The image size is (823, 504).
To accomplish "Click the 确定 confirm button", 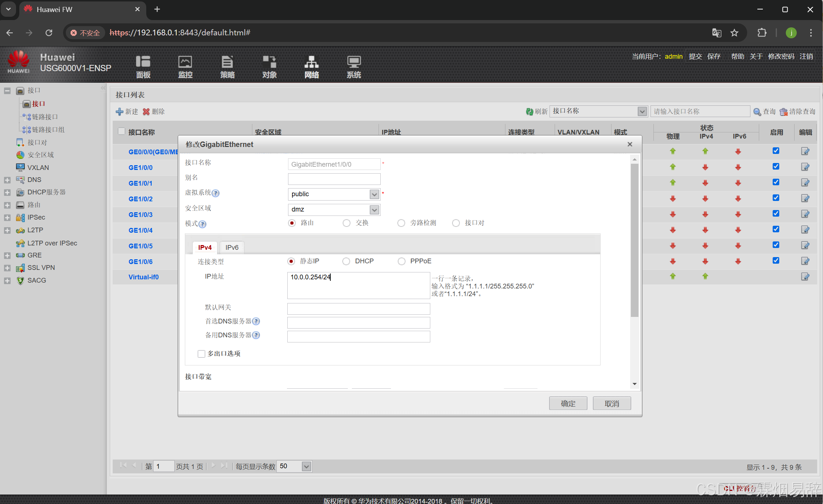I will point(568,403).
